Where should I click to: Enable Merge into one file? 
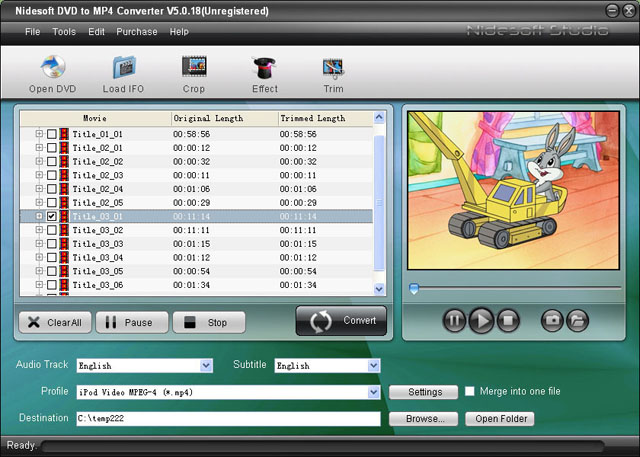[468, 392]
